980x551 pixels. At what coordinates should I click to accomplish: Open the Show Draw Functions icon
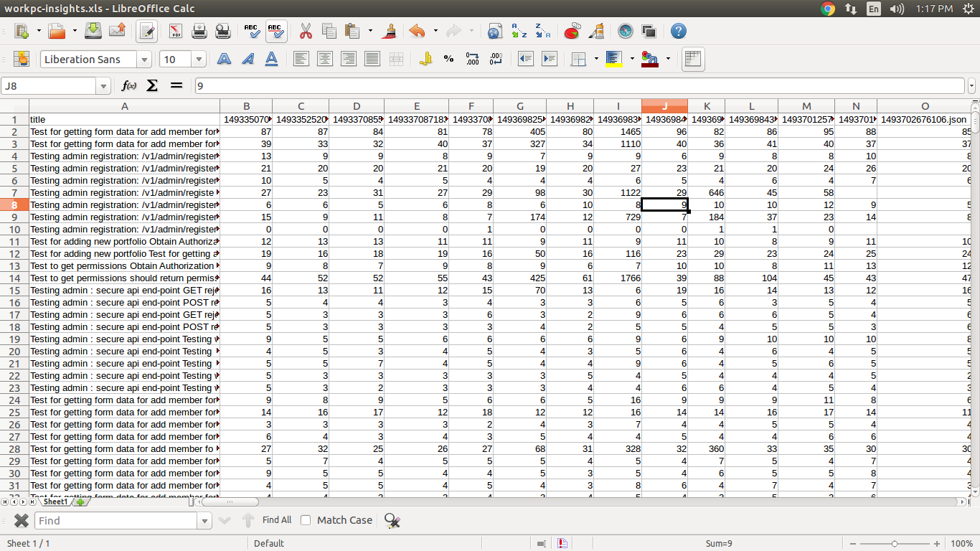tap(595, 31)
